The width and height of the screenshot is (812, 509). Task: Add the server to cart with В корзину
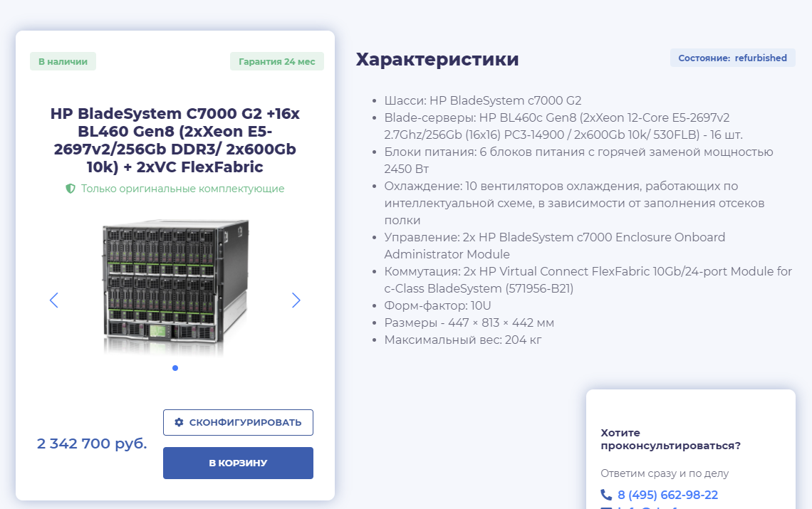click(238, 463)
